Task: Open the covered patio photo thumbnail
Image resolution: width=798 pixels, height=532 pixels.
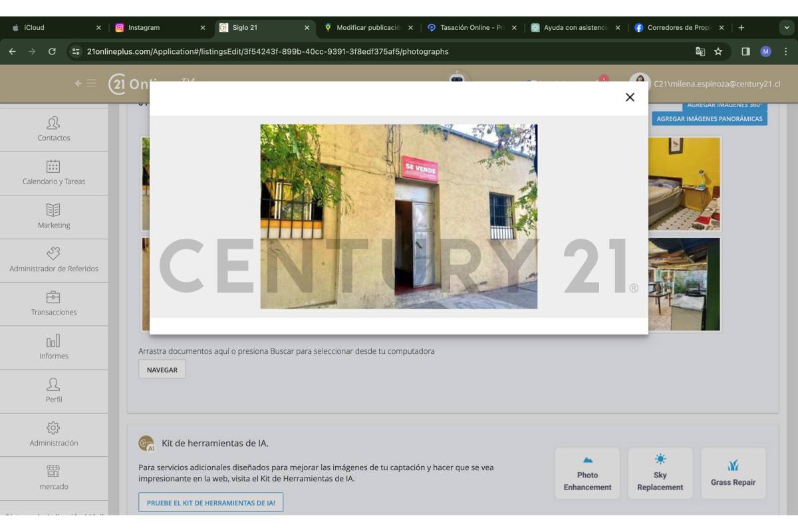Action: tap(684, 284)
